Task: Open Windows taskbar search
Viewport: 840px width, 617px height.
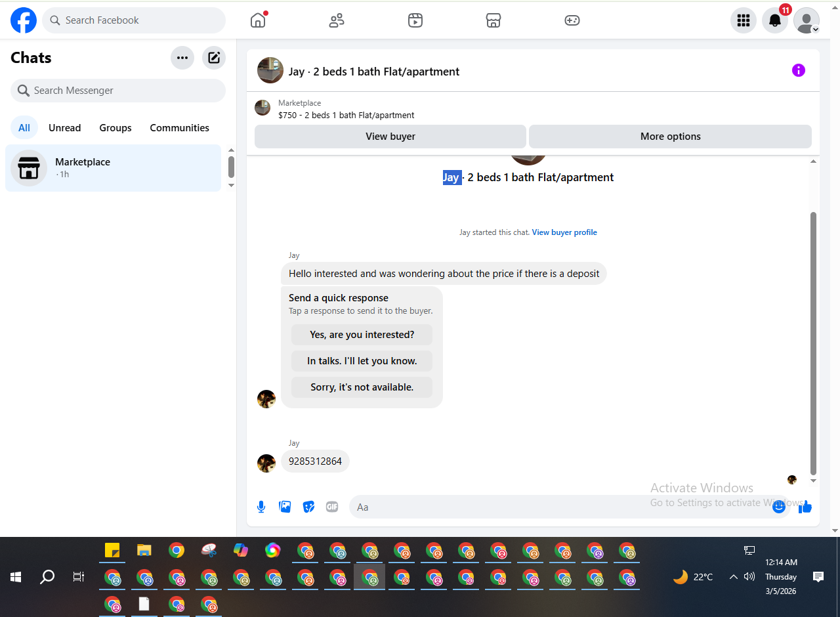Action: coord(47,577)
